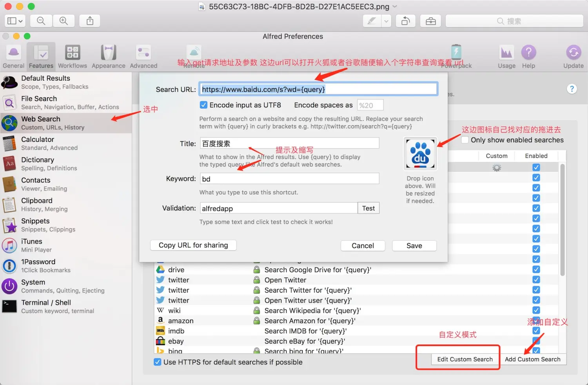Click the Help question mark icon
The image size is (588, 385).
(528, 52)
